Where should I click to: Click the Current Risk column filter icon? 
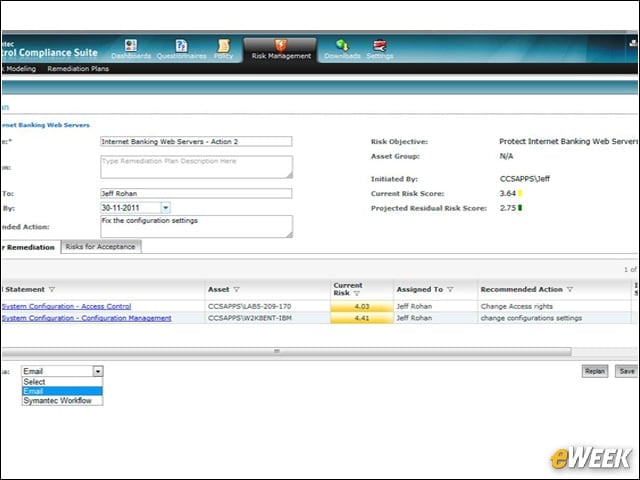pos(357,293)
